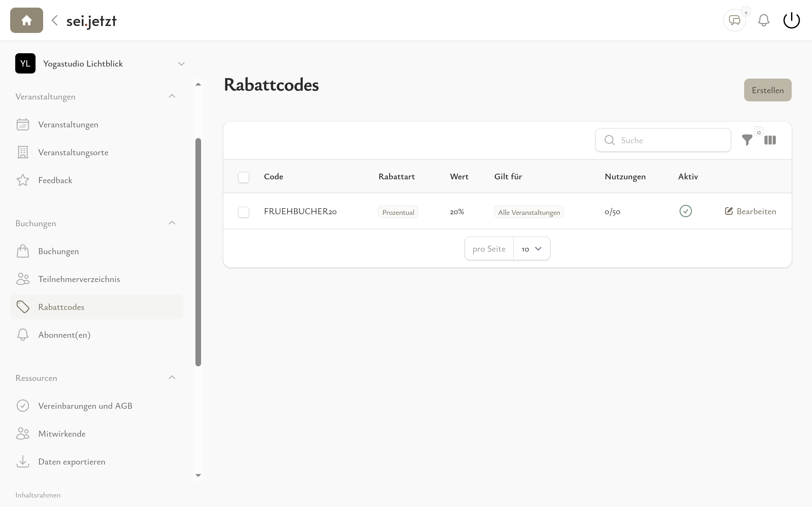
Task: Click the Aktiv checkmark for FRUEHBUCHER20
Action: [685, 211]
